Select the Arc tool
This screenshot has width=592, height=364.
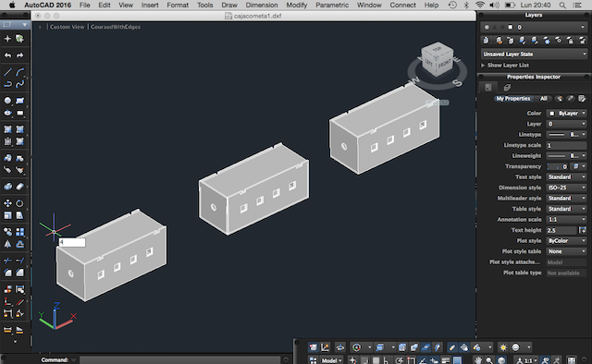pyautogui.click(x=20, y=72)
